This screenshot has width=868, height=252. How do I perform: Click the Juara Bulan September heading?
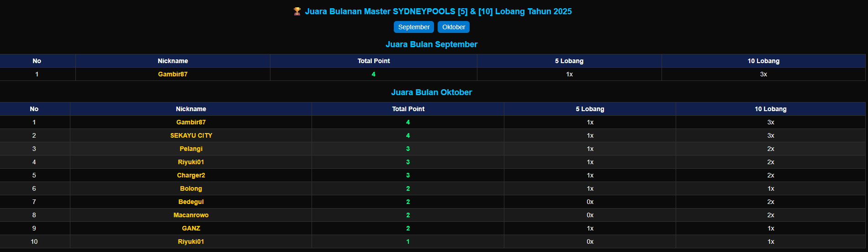click(431, 44)
